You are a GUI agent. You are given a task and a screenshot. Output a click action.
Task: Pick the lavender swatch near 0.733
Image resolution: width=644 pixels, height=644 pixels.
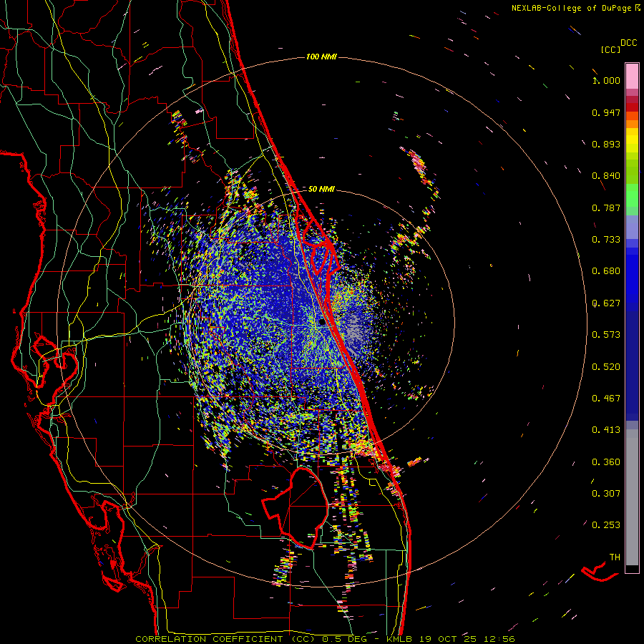point(632,228)
